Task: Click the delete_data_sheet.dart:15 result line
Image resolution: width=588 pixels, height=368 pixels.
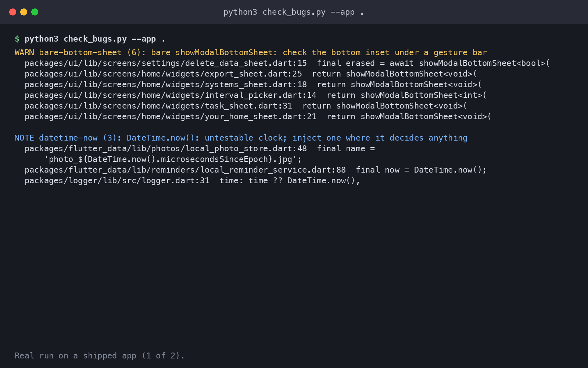Action: tap(287, 63)
